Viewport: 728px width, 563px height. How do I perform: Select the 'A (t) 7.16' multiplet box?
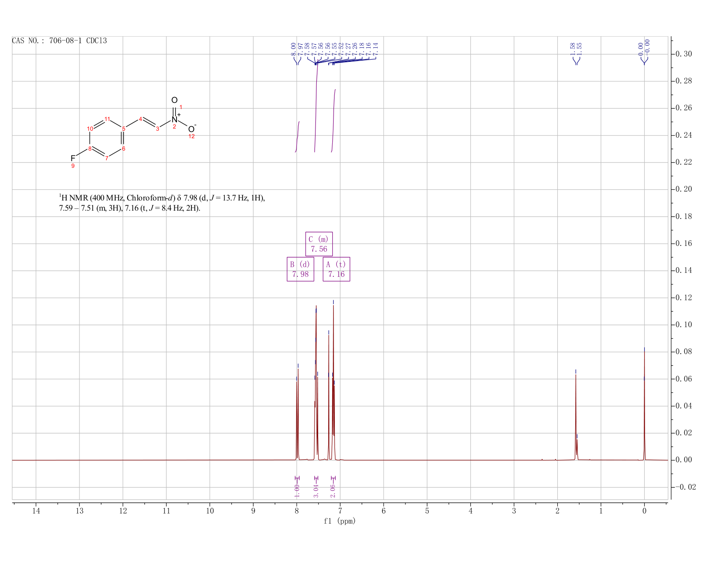(x=336, y=269)
